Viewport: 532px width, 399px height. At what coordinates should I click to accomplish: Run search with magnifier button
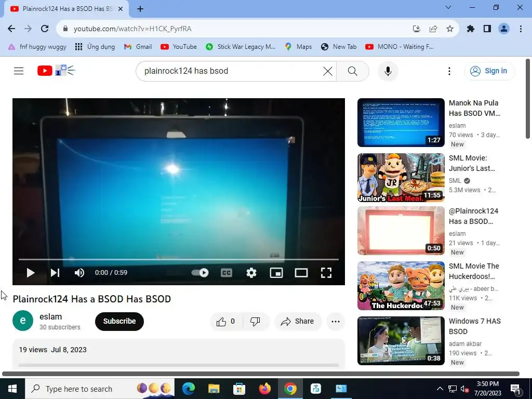tap(353, 71)
